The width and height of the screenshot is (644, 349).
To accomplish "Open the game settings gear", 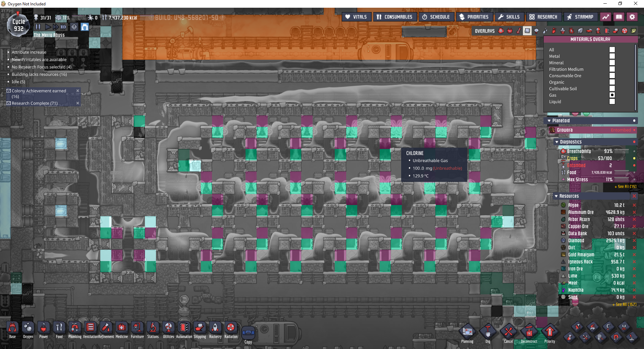I will tap(632, 17).
